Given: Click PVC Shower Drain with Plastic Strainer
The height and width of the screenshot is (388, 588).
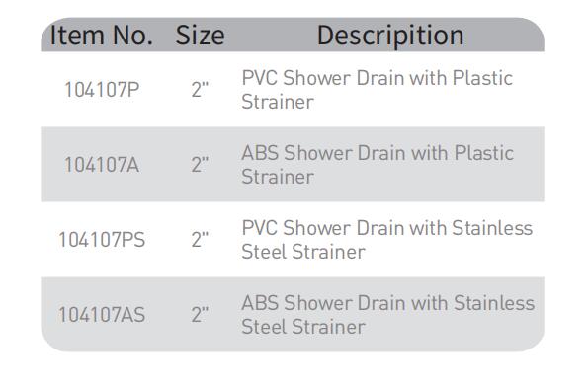Looking at the screenshot, I should coord(377,90).
